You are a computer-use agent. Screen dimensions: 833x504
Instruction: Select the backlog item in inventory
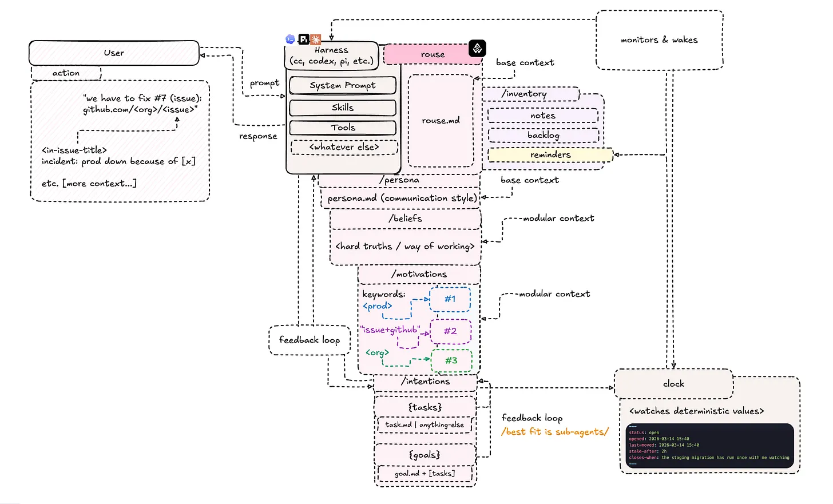[543, 135]
